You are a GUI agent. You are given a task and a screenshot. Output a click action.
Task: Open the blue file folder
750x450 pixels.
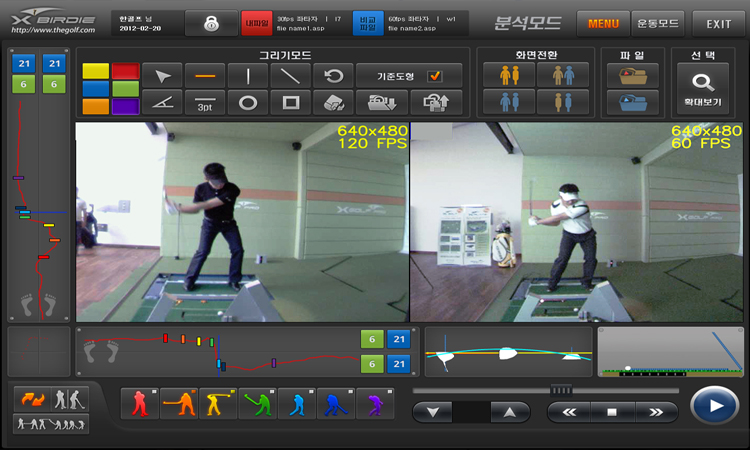632,102
